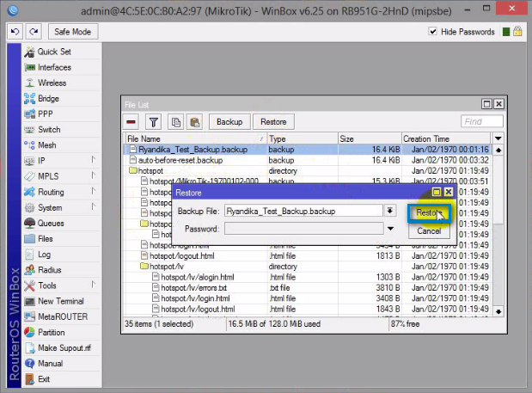
Task: Click the red Remove button in File List
Action: (x=131, y=122)
